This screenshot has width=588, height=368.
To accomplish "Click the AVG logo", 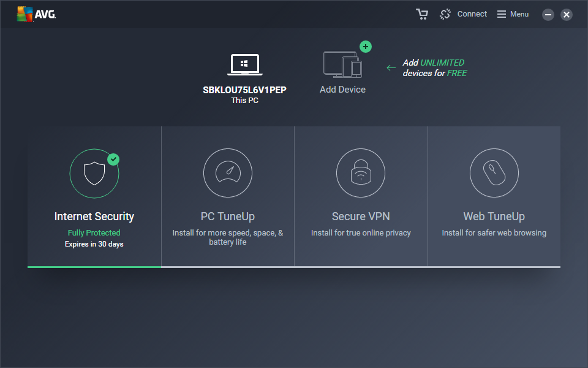I will (36, 14).
